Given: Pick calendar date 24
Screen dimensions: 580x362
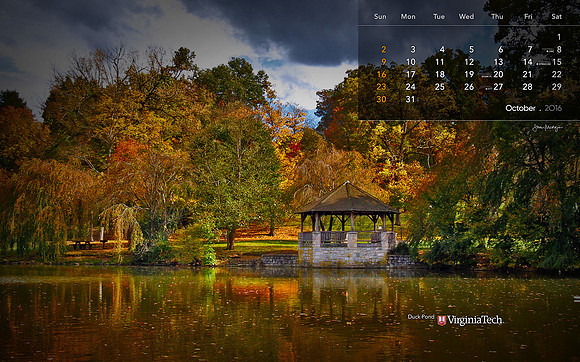Looking at the screenshot, I should click(411, 87).
